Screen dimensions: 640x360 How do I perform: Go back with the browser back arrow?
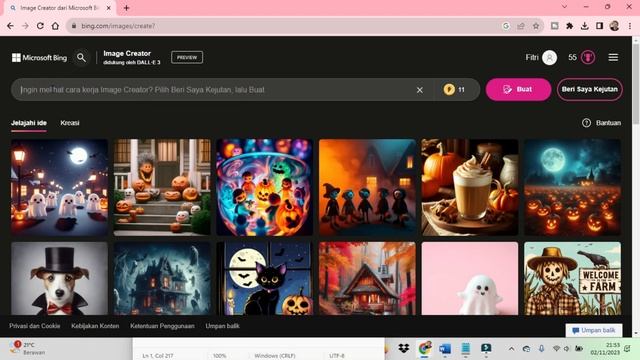click(x=10, y=26)
